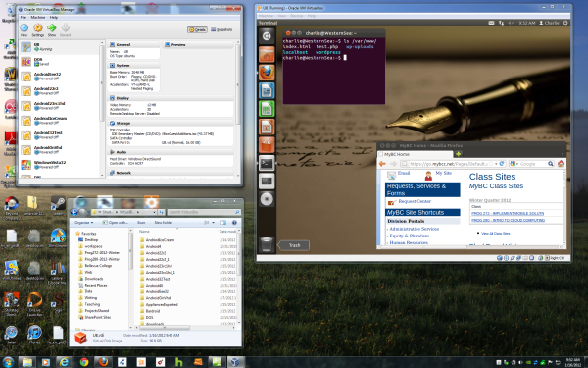The image size is (588, 368).
Task: Select AndroidIceCream folder in Explorer list
Action: click(x=160, y=240)
